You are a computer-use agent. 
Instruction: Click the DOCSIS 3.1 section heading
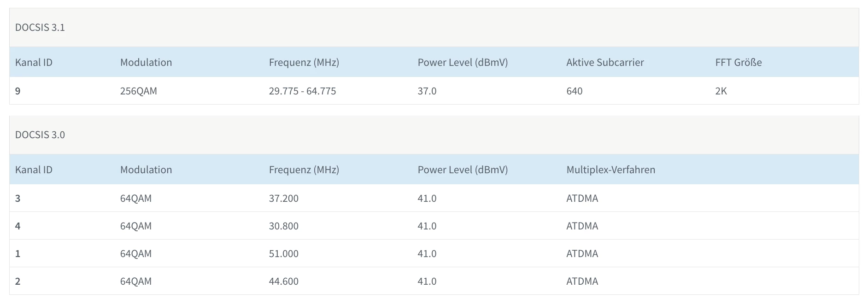coord(40,28)
